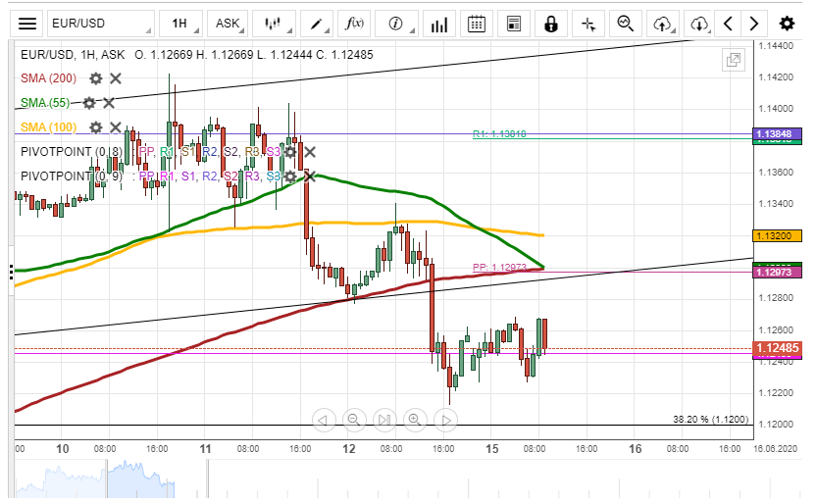The image size is (817, 504).
Task: Click the SMA (55) legend label
Action: [45, 103]
